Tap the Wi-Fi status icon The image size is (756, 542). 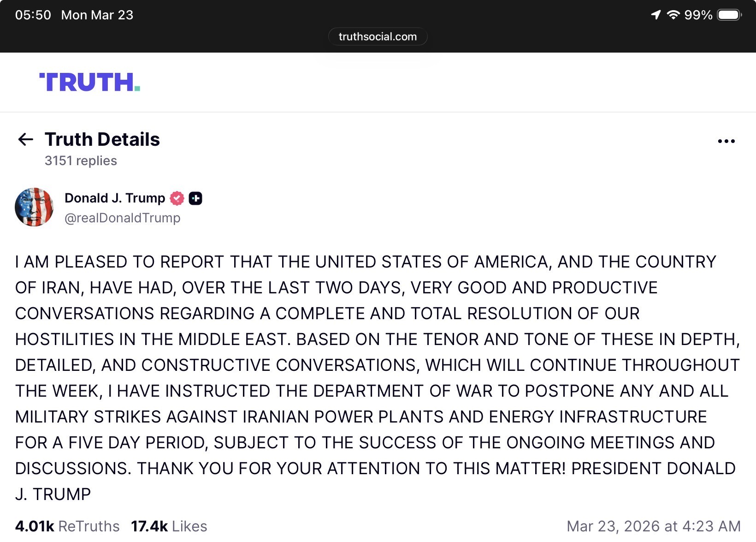673,15
